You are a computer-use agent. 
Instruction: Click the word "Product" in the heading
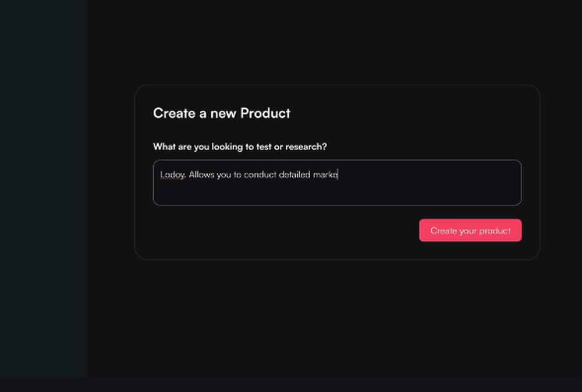(265, 113)
